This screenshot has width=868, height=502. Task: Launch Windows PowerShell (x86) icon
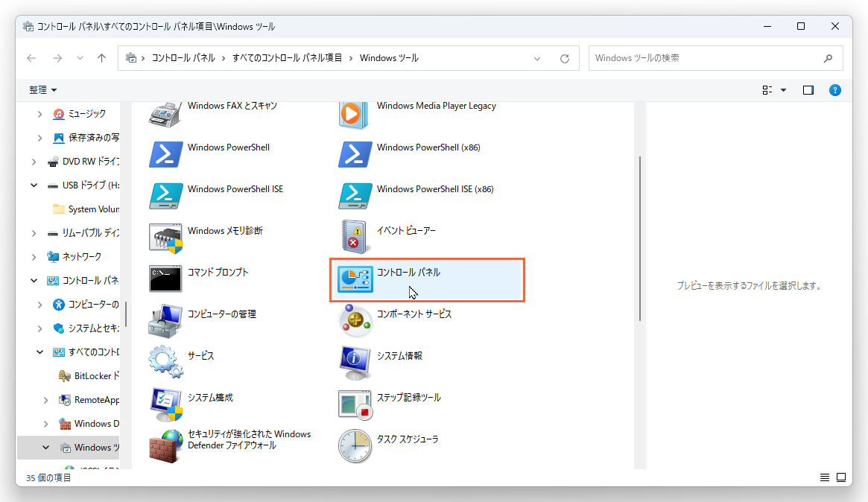coord(355,154)
